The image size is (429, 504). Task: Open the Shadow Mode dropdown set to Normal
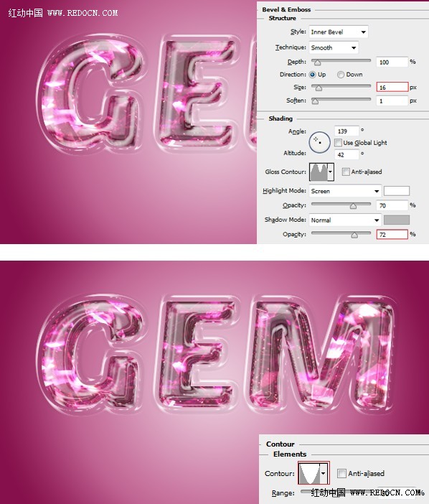pos(345,220)
